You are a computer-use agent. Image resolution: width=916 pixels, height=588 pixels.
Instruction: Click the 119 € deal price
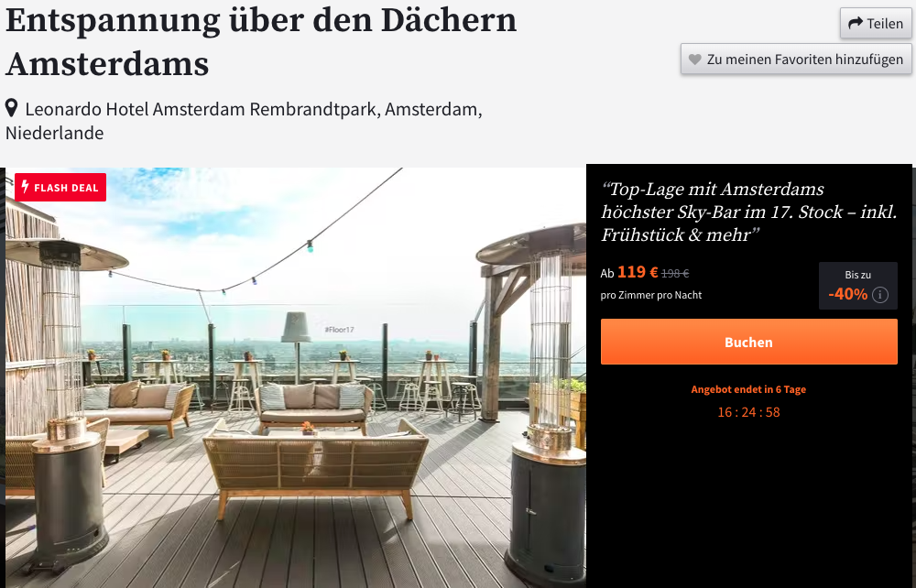click(x=638, y=272)
